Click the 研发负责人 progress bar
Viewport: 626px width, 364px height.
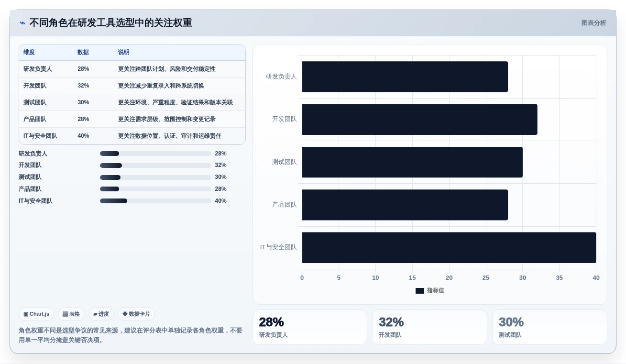click(x=155, y=154)
